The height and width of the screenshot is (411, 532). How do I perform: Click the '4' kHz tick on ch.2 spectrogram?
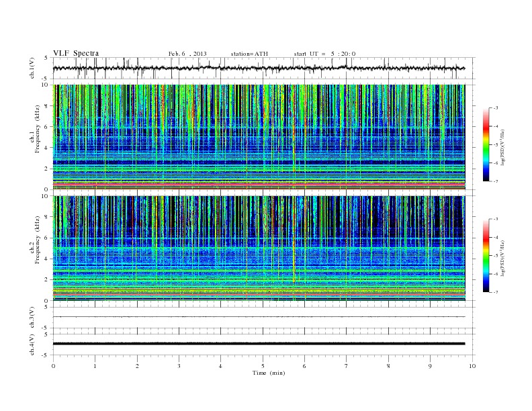46,259
